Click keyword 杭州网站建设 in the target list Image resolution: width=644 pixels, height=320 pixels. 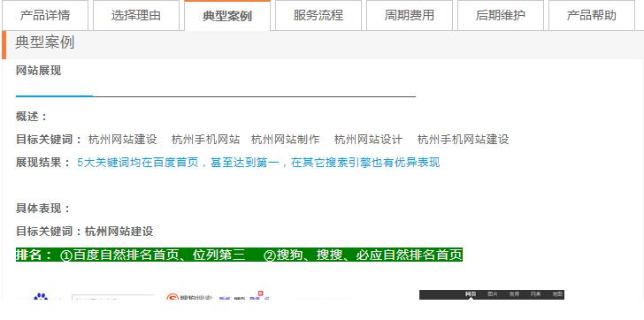point(122,140)
